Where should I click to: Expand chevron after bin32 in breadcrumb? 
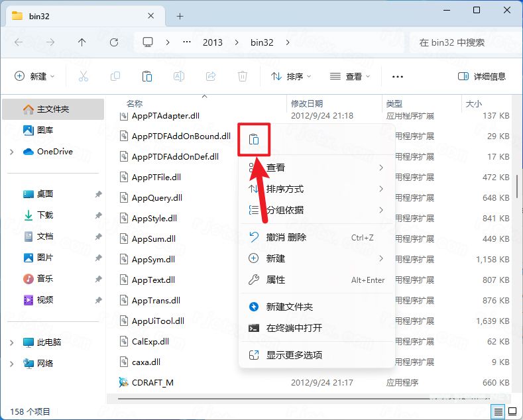pyautogui.click(x=288, y=42)
